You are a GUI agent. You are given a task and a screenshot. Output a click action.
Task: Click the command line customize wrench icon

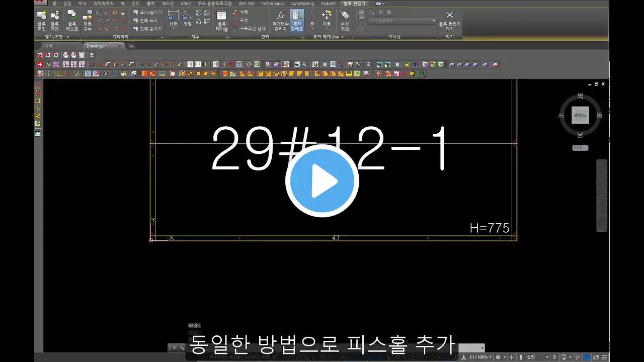182,347
